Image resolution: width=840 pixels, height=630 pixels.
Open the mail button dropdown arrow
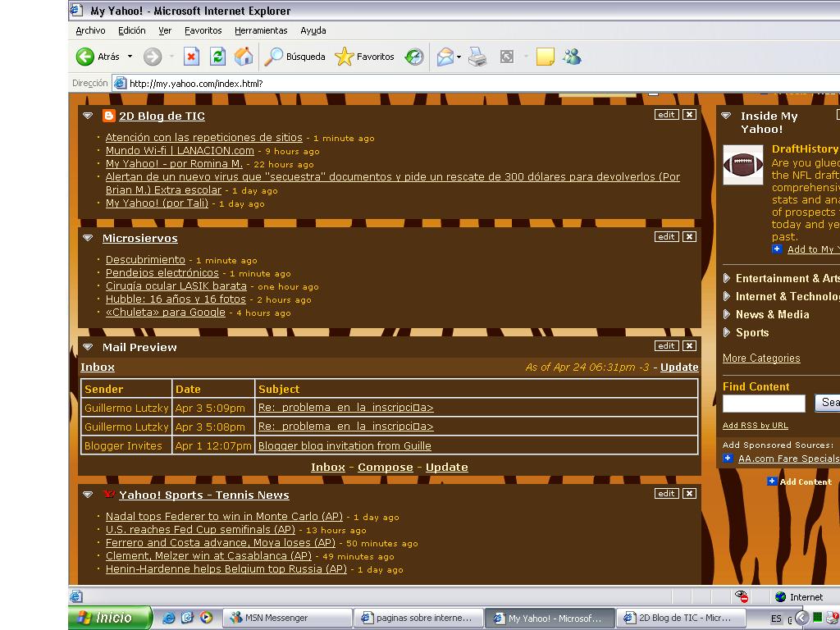pyautogui.click(x=459, y=57)
